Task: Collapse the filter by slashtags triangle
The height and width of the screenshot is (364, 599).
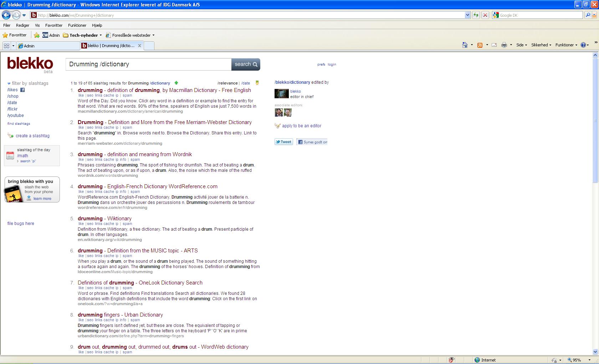Action: tap(9, 83)
